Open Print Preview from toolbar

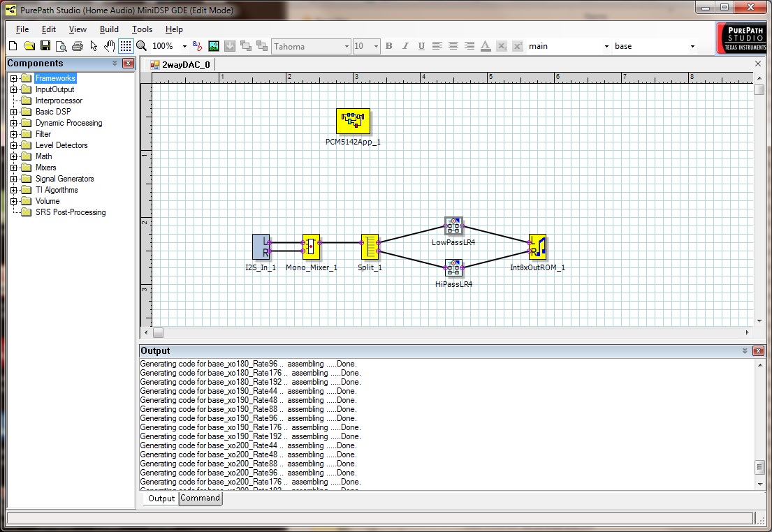(x=61, y=46)
